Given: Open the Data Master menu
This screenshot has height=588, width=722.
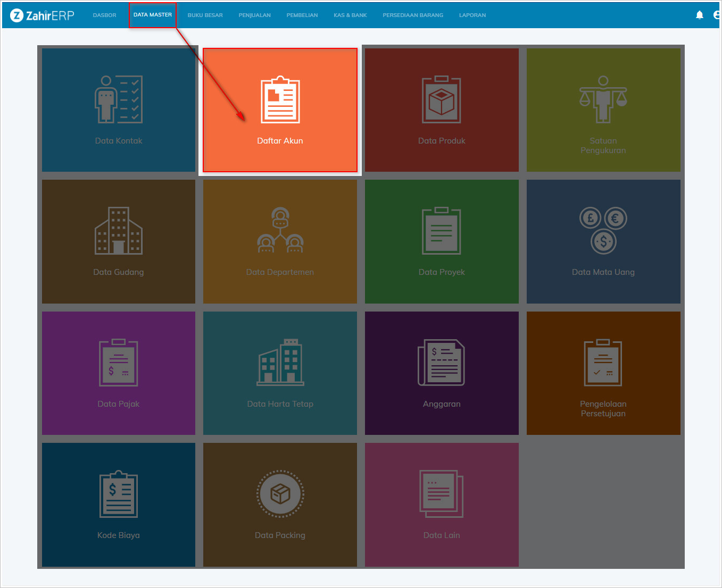Looking at the screenshot, I should pyautogui.click(x=153, y=15).
